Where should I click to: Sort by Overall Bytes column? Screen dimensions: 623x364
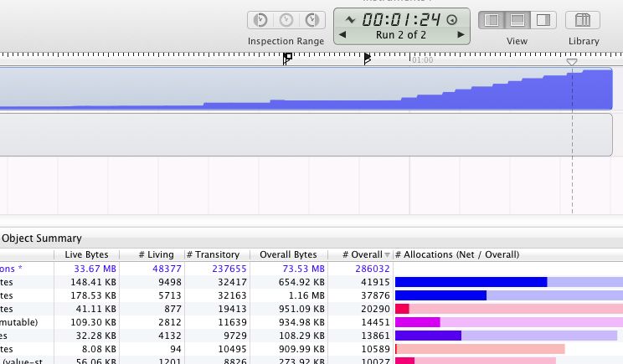pyautogui.click(x=289, y=254)
